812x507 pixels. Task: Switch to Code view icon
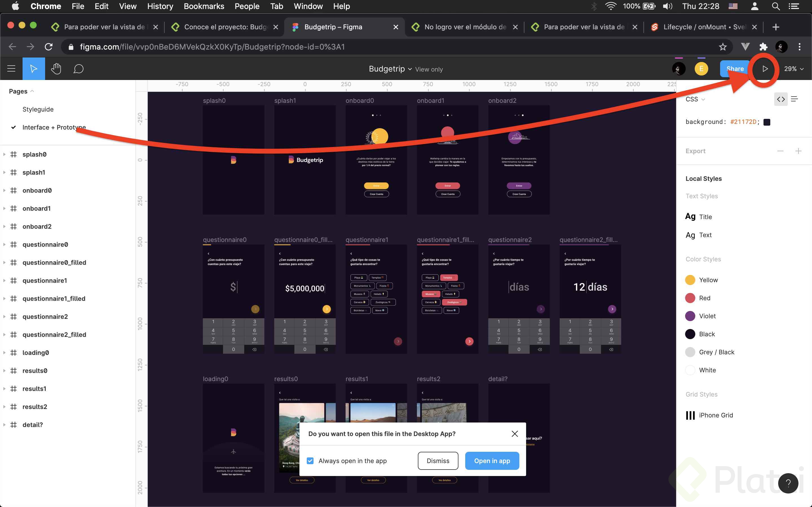pyautogui.click(x=780, y=99)
